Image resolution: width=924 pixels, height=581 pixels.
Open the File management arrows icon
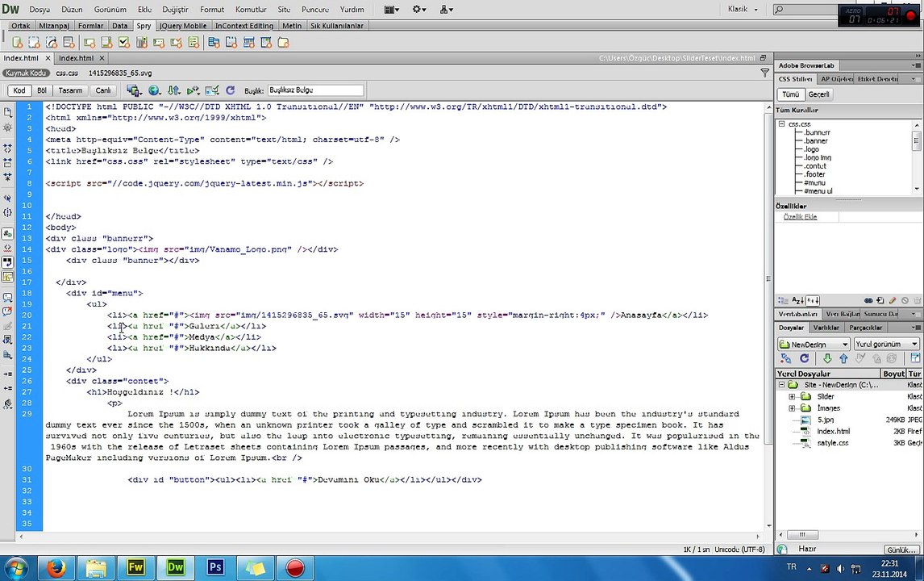[x=174, y=90]
